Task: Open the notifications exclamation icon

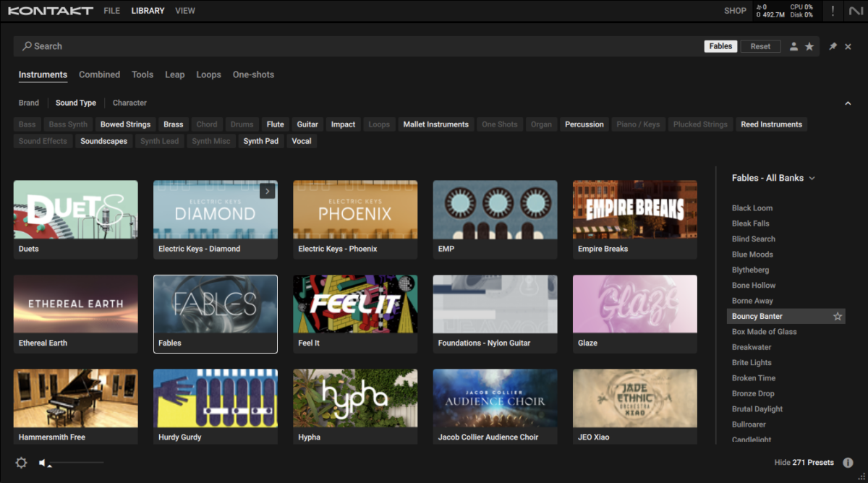Action: coord(833,11)
